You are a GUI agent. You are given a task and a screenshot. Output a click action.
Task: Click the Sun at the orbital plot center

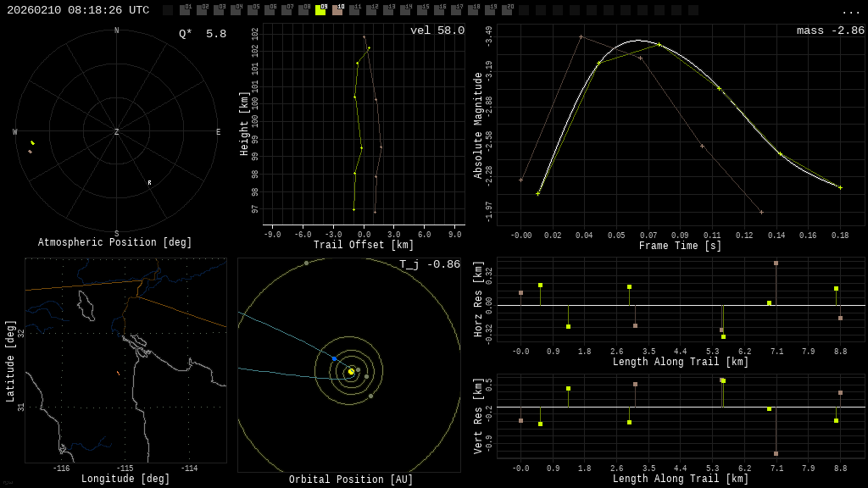(x=350, y=371)
